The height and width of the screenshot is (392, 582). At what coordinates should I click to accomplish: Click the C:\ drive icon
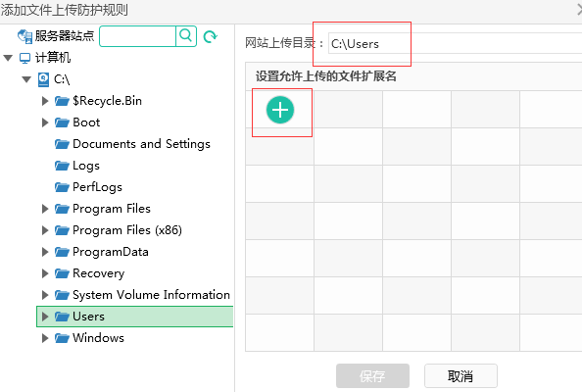point(43,79)
